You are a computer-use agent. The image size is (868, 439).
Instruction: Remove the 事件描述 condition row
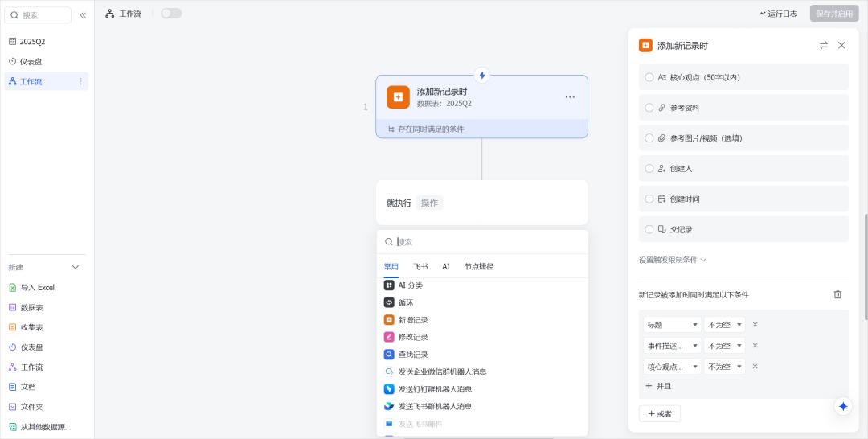coord(755,346)
